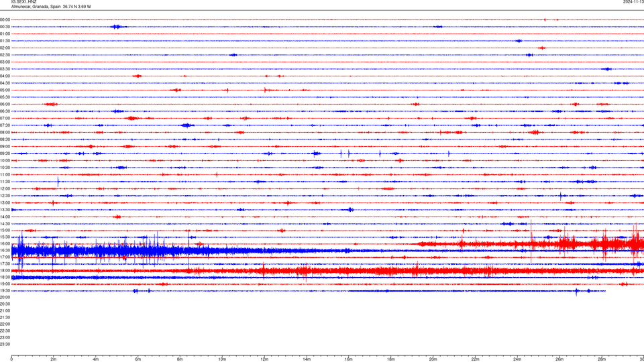Screen dimensions: 644x362
Task: Click the 6m tick on the time axis
Action: (x=138, y=359)
